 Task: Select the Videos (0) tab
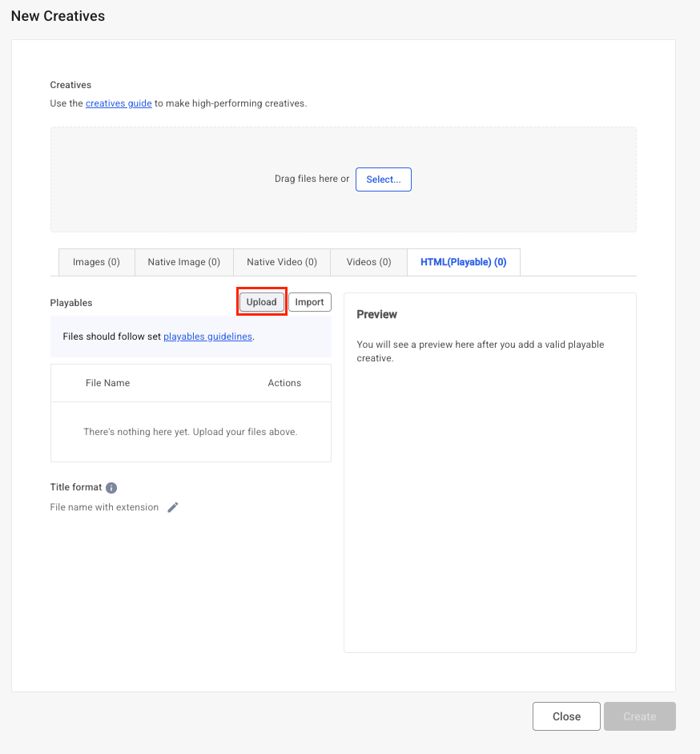(368, 262)
